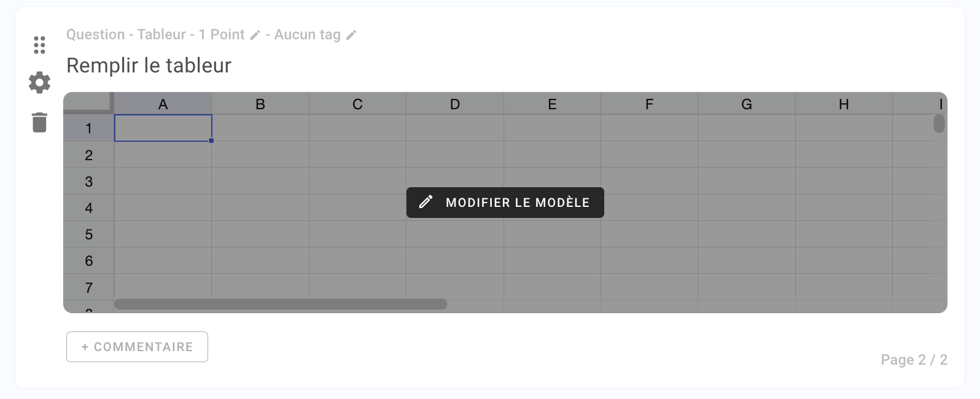The height and width of the screenshot is (399, 980).
Task: Select column A header
Action: [163, 104]
